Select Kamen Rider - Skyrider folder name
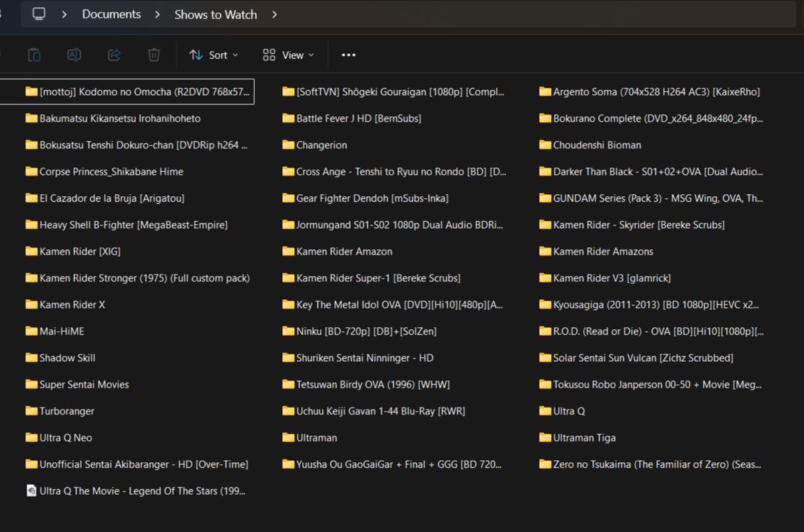The height and width of the screenshot is (532, 804). pos(639,225)
